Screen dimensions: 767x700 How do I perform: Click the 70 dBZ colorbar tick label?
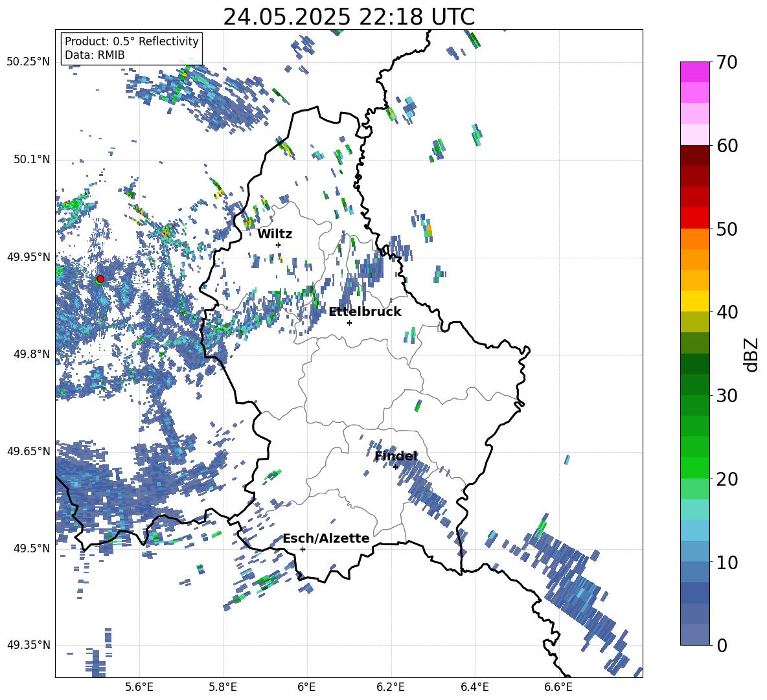(x=726, y=63)
